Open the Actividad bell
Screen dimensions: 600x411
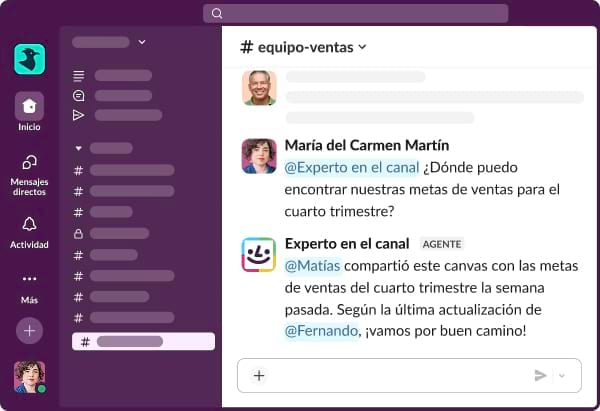pos(30,224)
